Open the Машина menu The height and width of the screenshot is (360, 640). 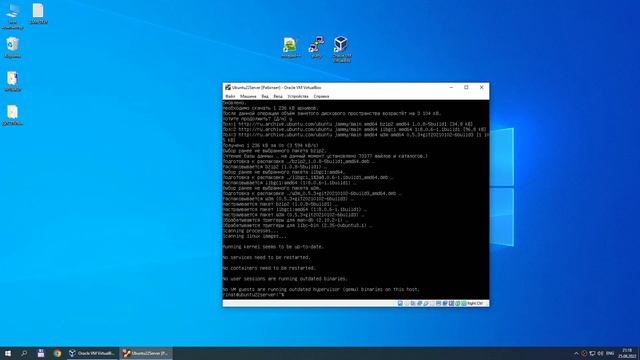[248, 96]
